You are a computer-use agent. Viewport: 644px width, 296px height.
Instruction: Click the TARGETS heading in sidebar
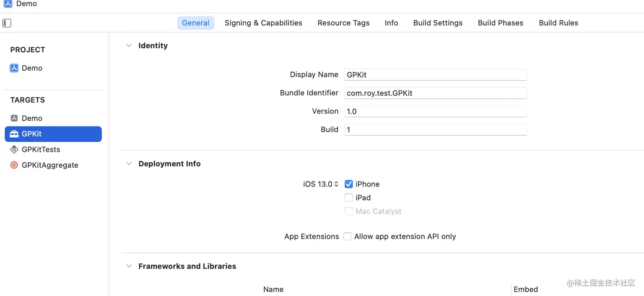(28, 100)
